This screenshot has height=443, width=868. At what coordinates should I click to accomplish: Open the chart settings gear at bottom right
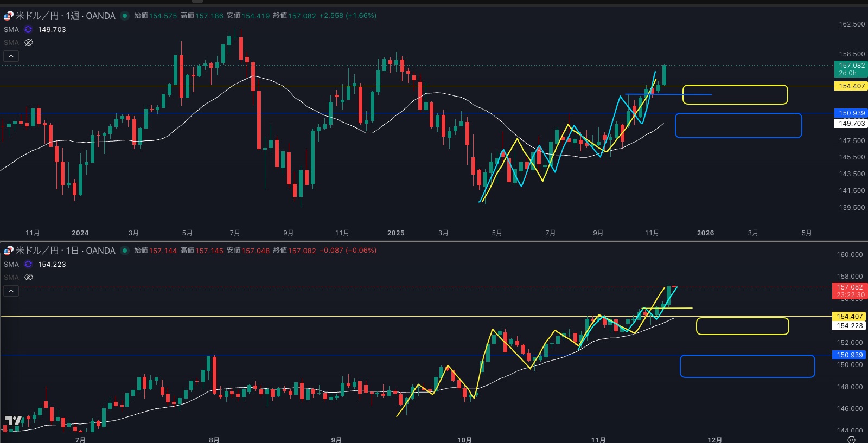851,439
